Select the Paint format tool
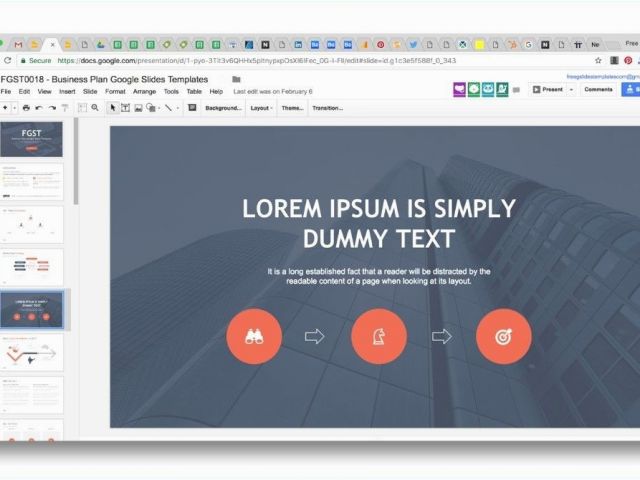The image size is (640, 480). pos(65,107)
